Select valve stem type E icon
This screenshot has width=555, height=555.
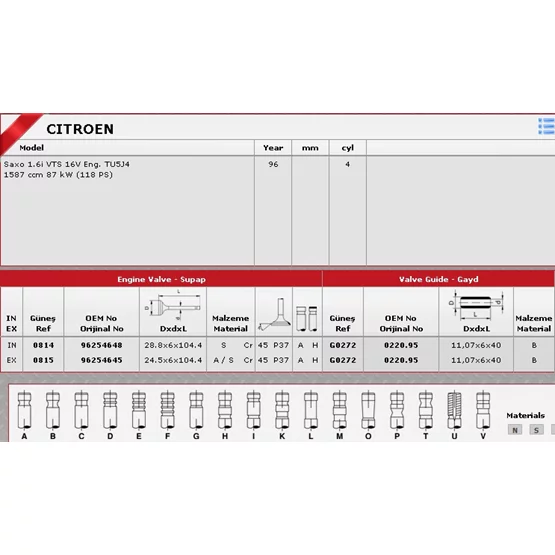tap(139, 410)
